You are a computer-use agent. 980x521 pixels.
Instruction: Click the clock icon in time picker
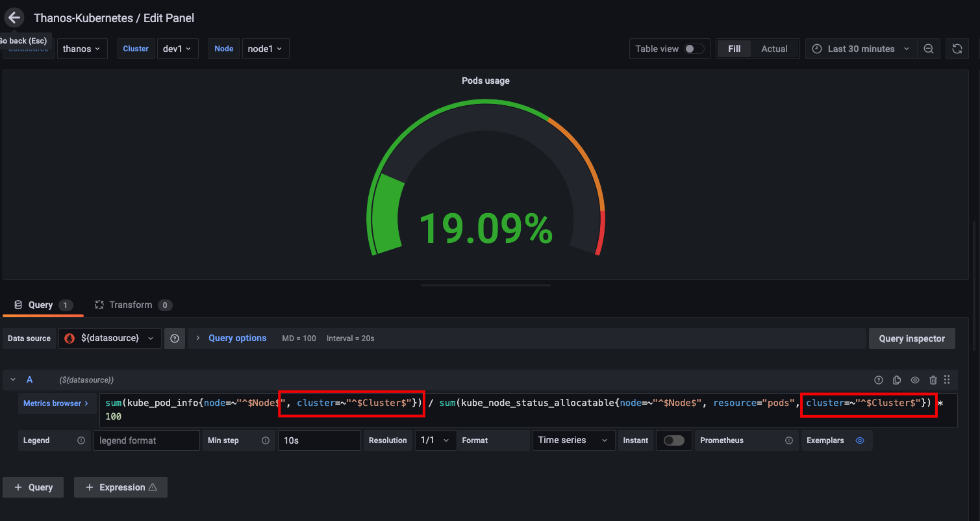(816, 49)
